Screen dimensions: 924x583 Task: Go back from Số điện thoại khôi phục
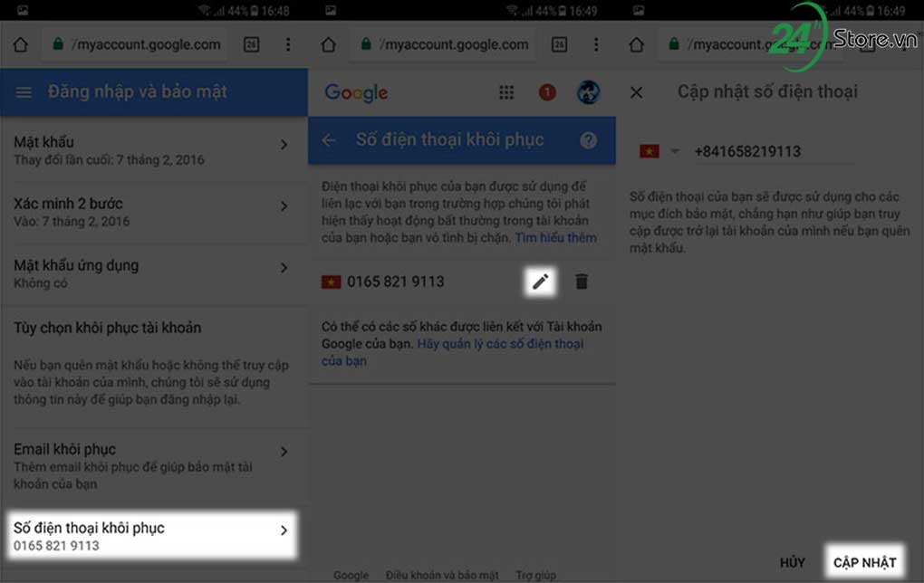329,140
